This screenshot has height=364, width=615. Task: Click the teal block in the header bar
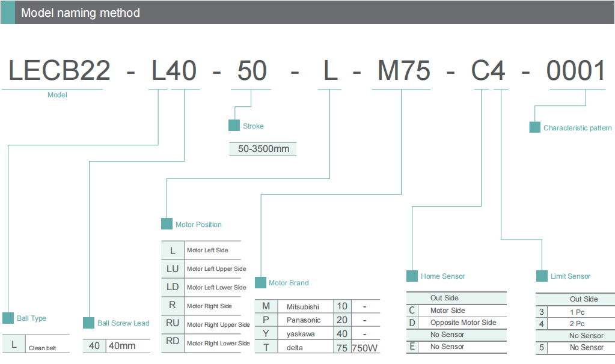7,12
